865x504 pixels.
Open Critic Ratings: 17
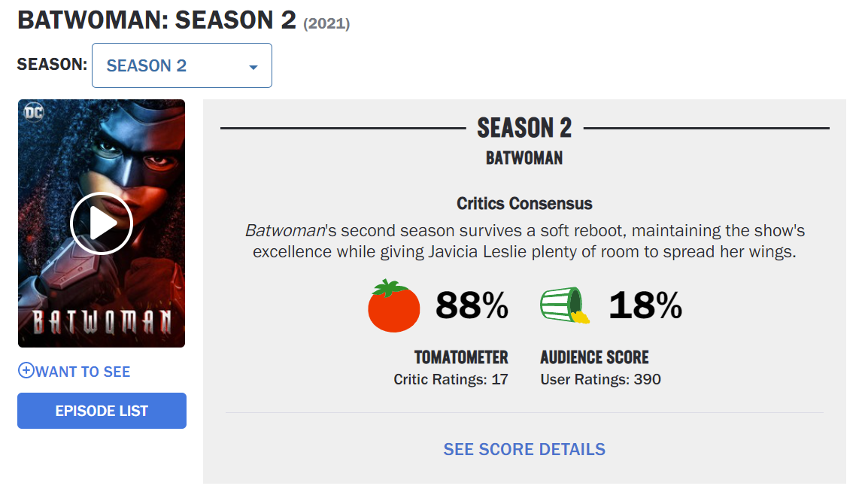point(451,380)
